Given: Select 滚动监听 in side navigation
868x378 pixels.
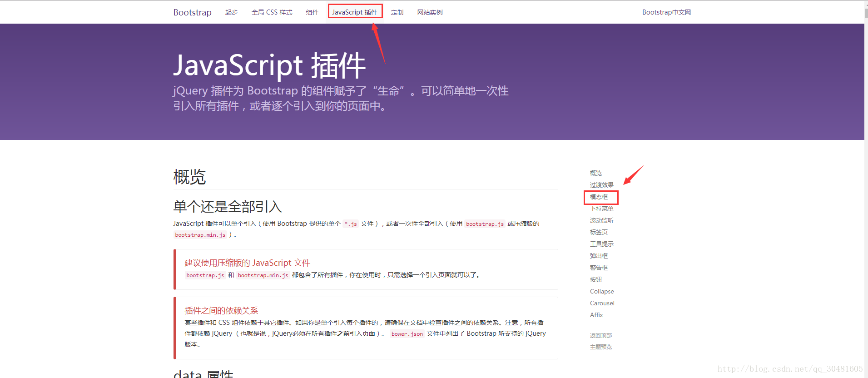Looking at the screenshot, I should pos(601,220).
